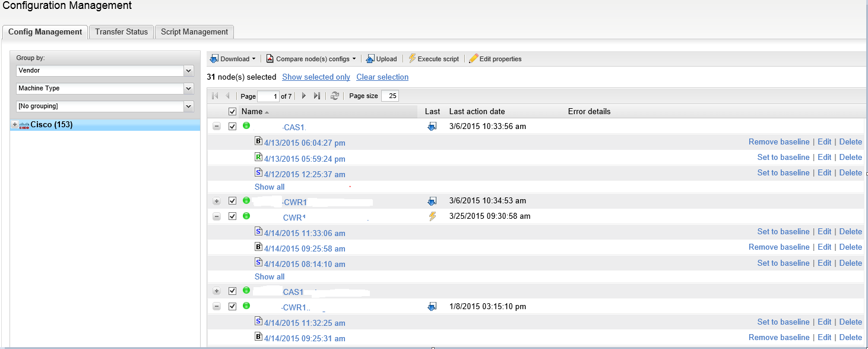Click config icon for 4/14/2015 11:33:06 am

point(258,231)
